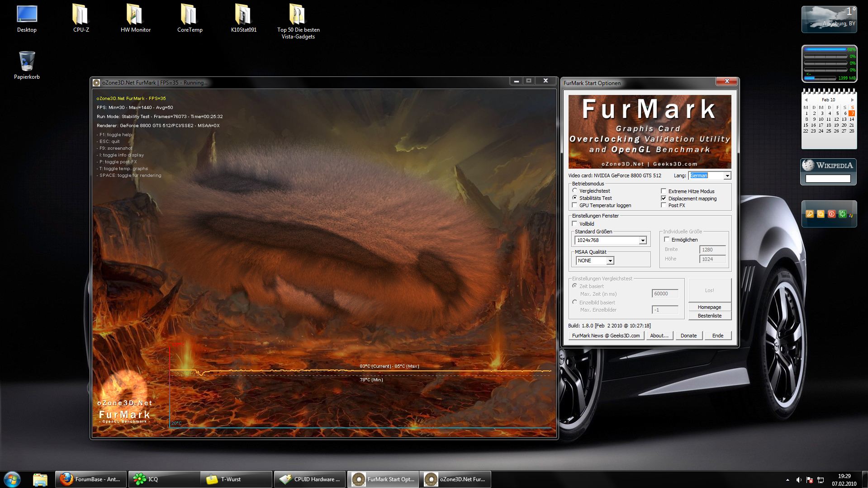Click the About... button
Image resolution: width=868 pixels, height=488 pixels.
click(659, 336)
